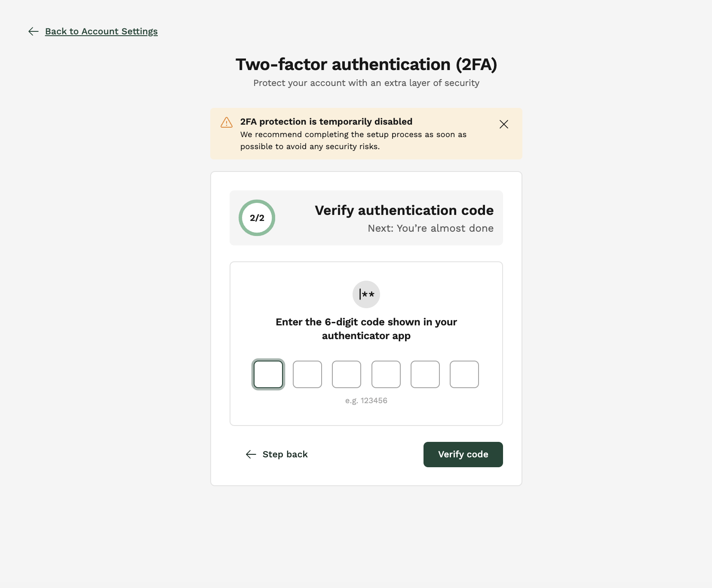The height and width of the screenshot is (588, 712).
Task: Click the Verify code button
Action: pos(463,454)
